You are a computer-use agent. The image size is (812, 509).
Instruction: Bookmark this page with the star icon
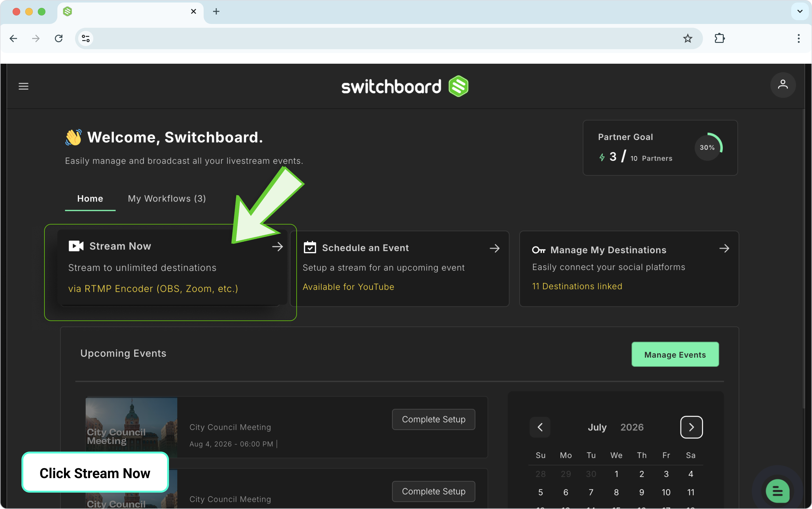coord(687,38)
